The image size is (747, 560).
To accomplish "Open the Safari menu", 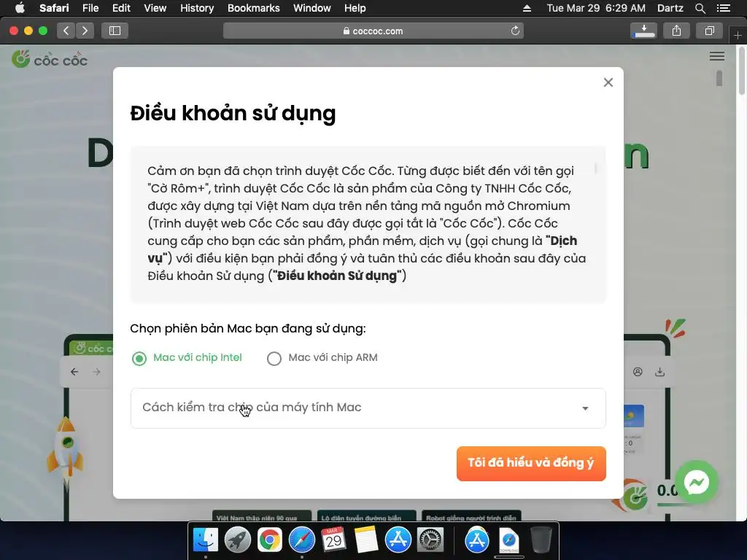I will 54,8.
